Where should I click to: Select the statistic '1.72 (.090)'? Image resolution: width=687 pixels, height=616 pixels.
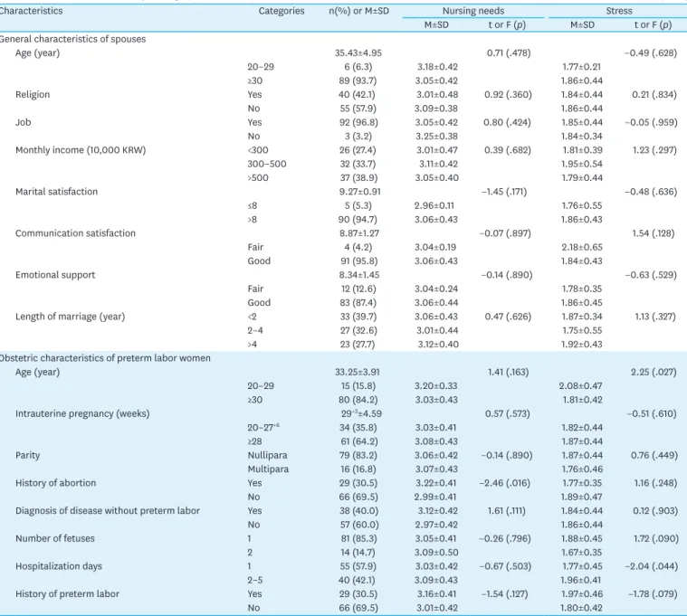[x=656, y=538]
